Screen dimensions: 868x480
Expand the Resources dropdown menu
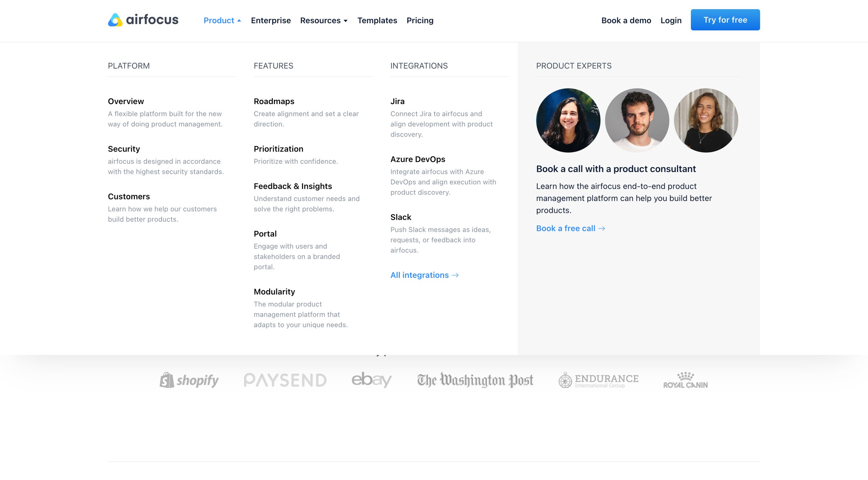pos(324,21)
